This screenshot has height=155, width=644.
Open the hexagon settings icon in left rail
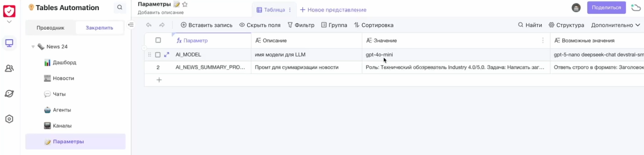pyautogui.click(x=9, y=119)
